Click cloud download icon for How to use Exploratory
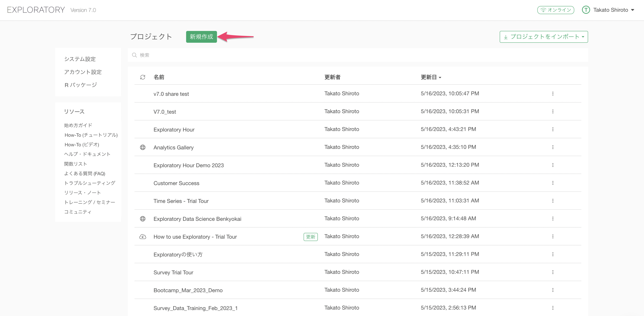Viewport: 644px width, 316px height. 143,236
